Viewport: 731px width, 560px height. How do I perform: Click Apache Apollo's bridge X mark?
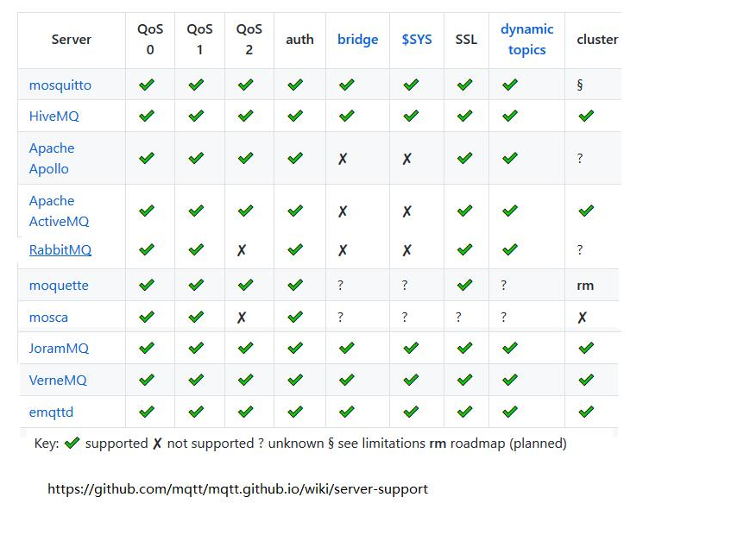pyautogui.click(x=343, y=159)
